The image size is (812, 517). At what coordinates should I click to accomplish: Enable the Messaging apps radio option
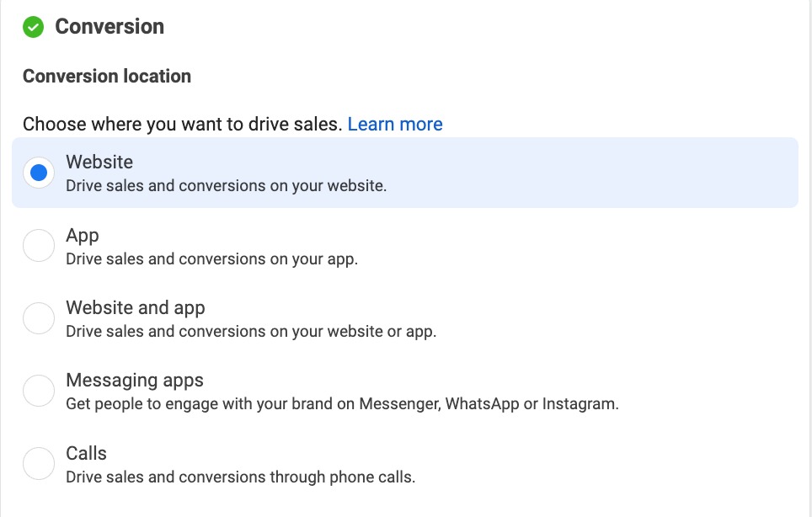[38, 391]
